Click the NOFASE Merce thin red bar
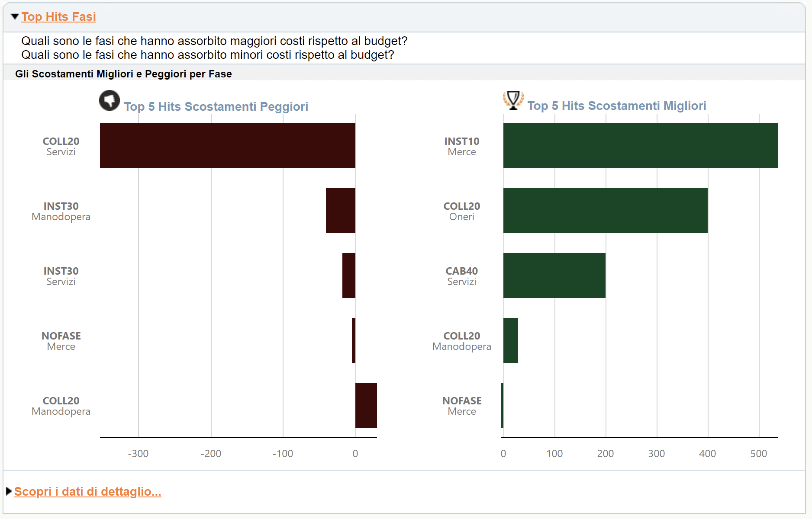Viewport: 812px width, 519px height. pos(354,340)
